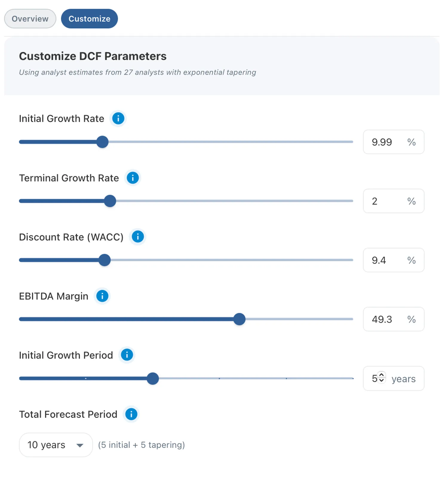Show info for Terminal Growth Rate
The width and height of the screenshot is (448, 477).
tap(133, 178)
